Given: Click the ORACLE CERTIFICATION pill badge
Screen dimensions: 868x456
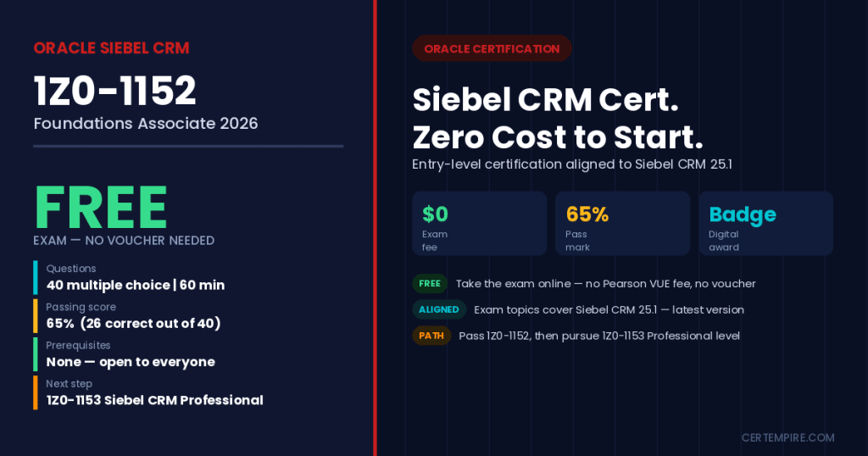Looking at the screenshot, I should click(492, 48).
